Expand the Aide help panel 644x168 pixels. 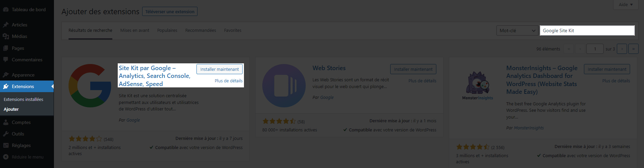point(626,4)
